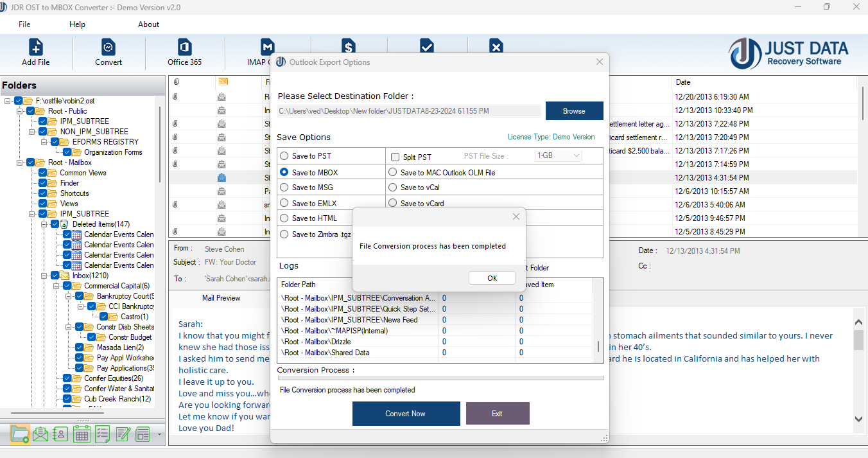Open the view icons overflow arrow
Image resolution: width=868 pixels, height=458 pixels.
[159, 435]
